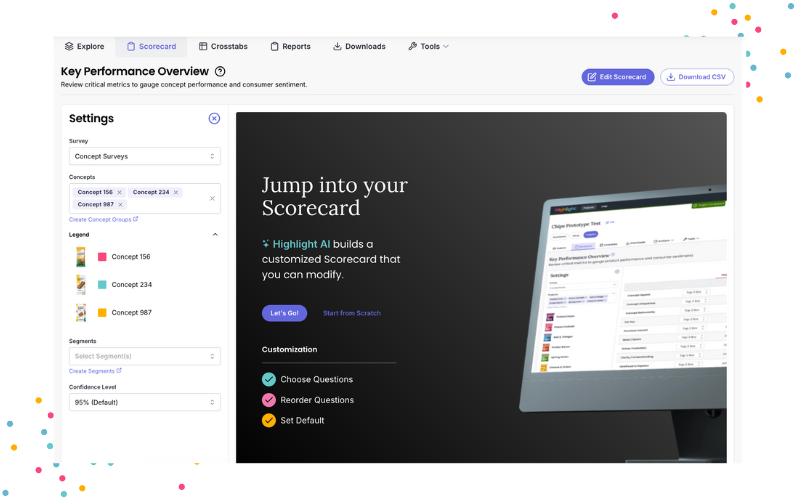Click the Choose Questions check icon
The width and height of the screenshot is (800, 500).
(269, 380)
